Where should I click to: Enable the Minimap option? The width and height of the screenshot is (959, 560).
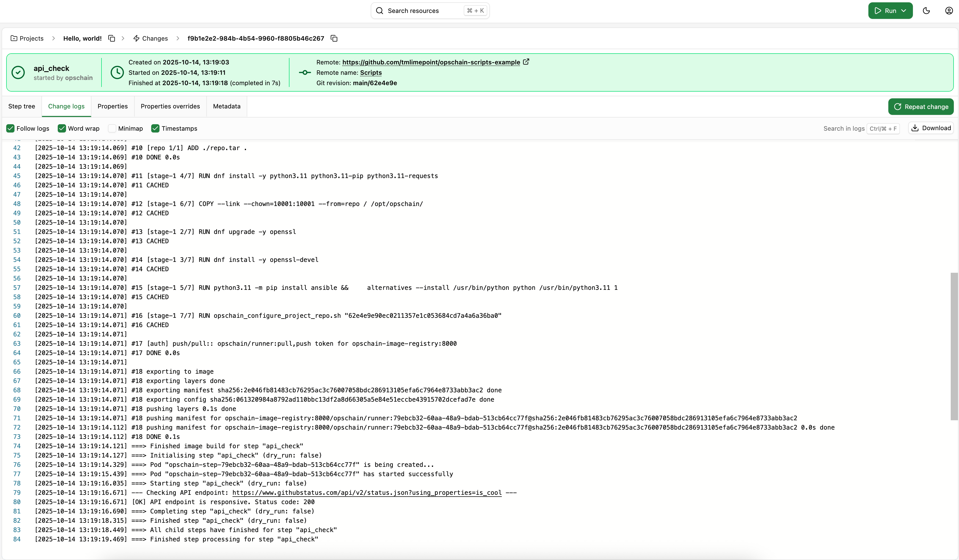click(112, 128)
